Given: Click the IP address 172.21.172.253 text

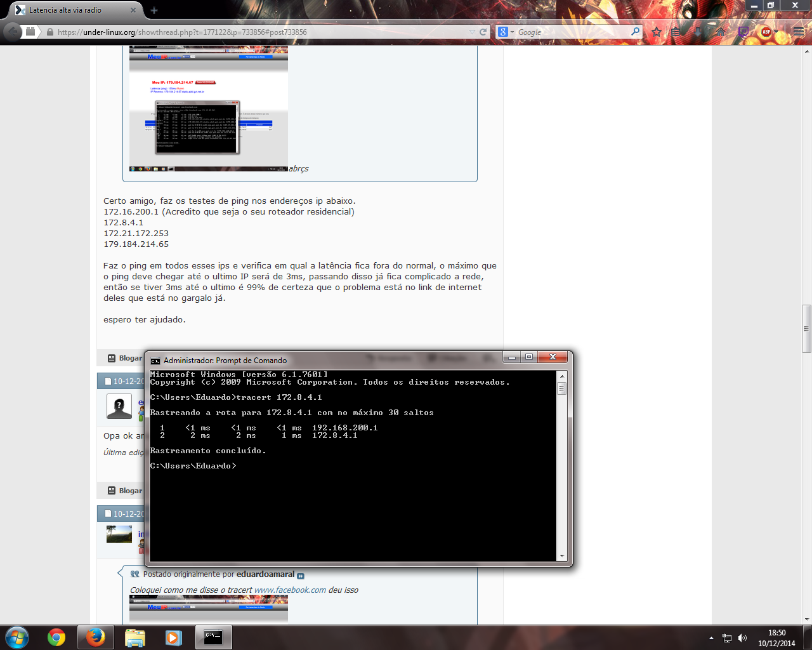Looking at the screenshot, I should click(136, 234).
